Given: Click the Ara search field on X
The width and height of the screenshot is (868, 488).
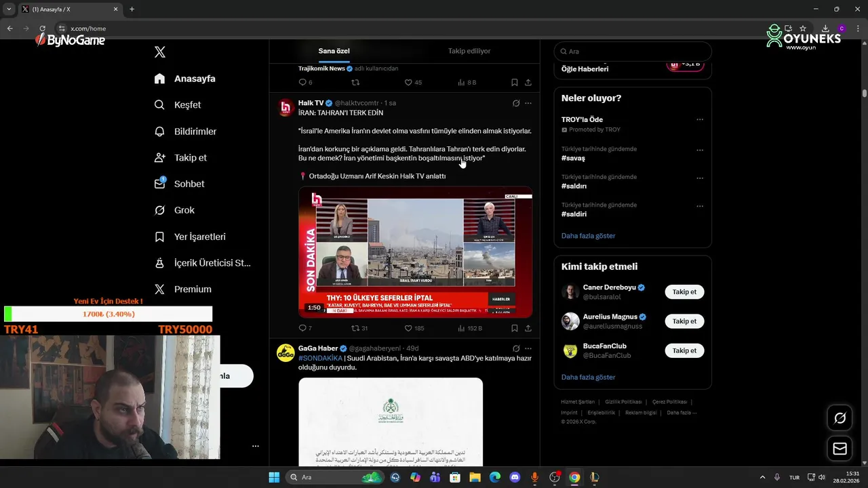Looking at the screenshot, I should pos(633,52).
